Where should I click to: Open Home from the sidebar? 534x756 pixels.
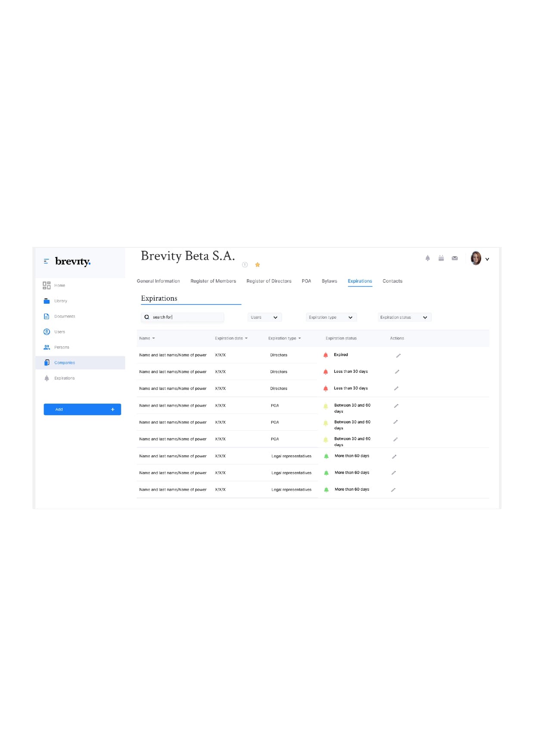pyautogui.click(x=60, y=285)
